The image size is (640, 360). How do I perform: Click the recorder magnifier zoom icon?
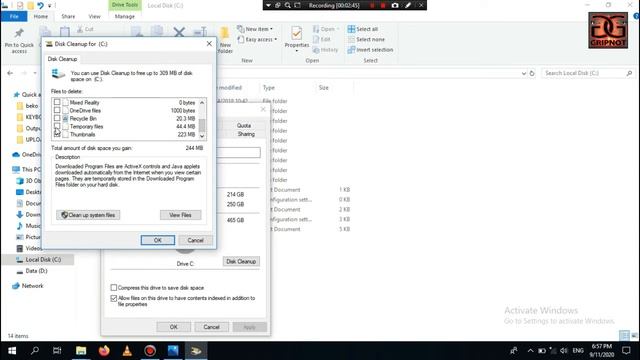click(x=288, y=5)
